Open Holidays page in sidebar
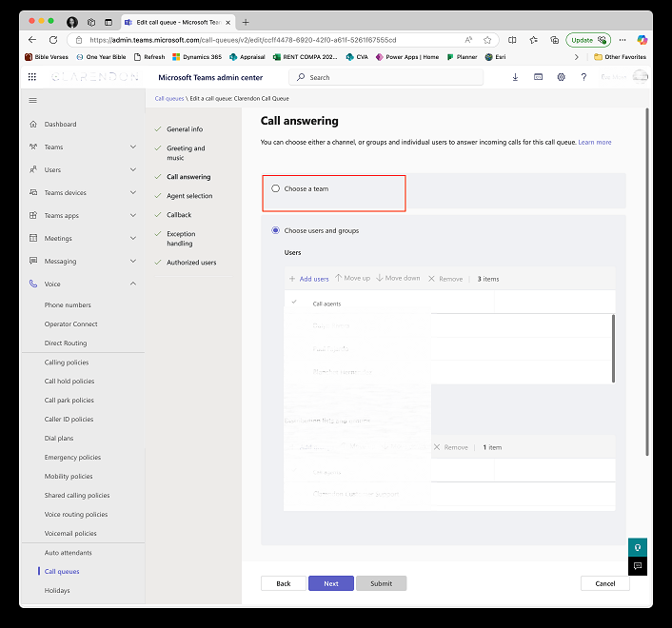This screenshot has height=628, width=672. (x=57, y=590)
